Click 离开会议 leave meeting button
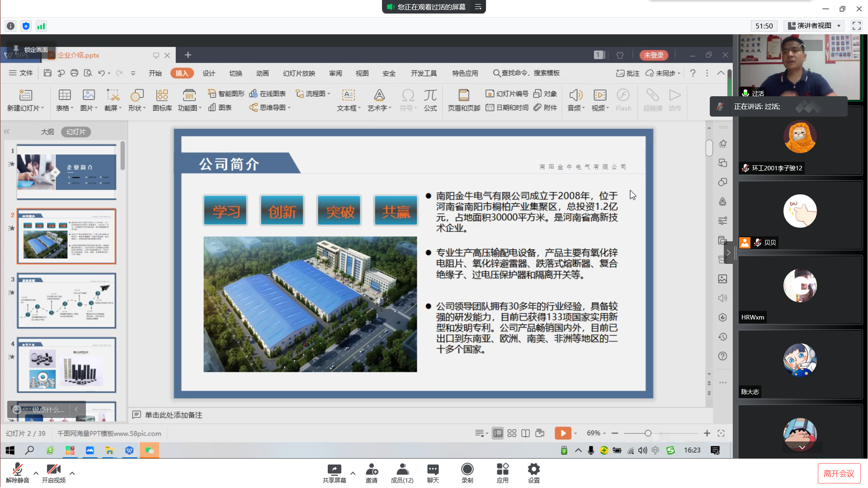Viewport: 868px width, 488px height. (x=839, y=473)
